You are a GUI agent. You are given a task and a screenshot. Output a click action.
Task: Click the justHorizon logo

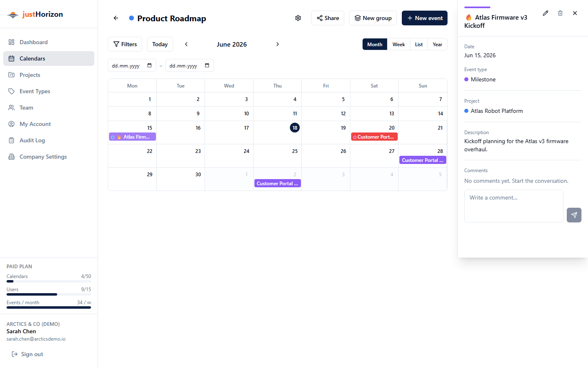pos(35,14)
